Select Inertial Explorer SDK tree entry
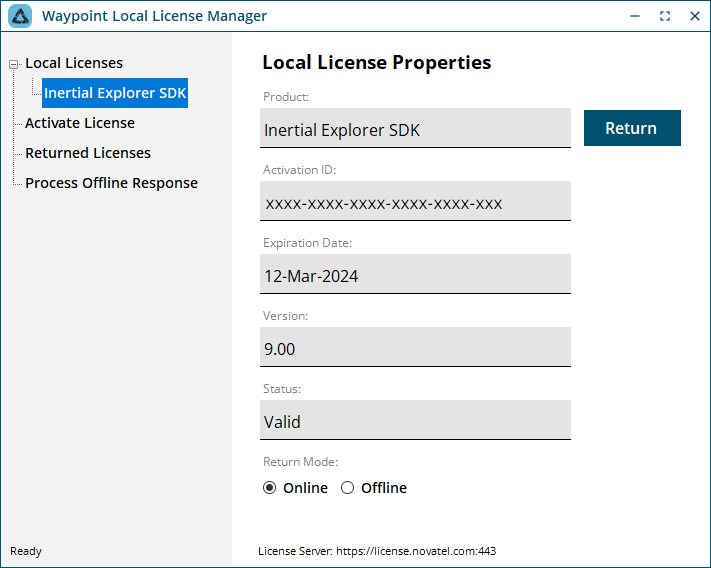 click(115, 93)
